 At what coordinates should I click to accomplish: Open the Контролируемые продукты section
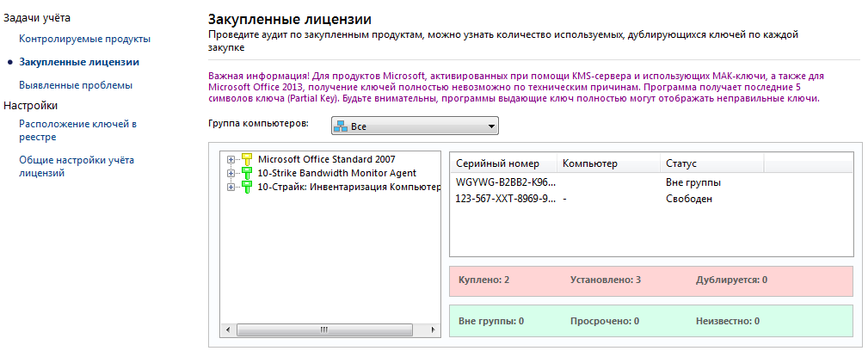click(84, 40)
